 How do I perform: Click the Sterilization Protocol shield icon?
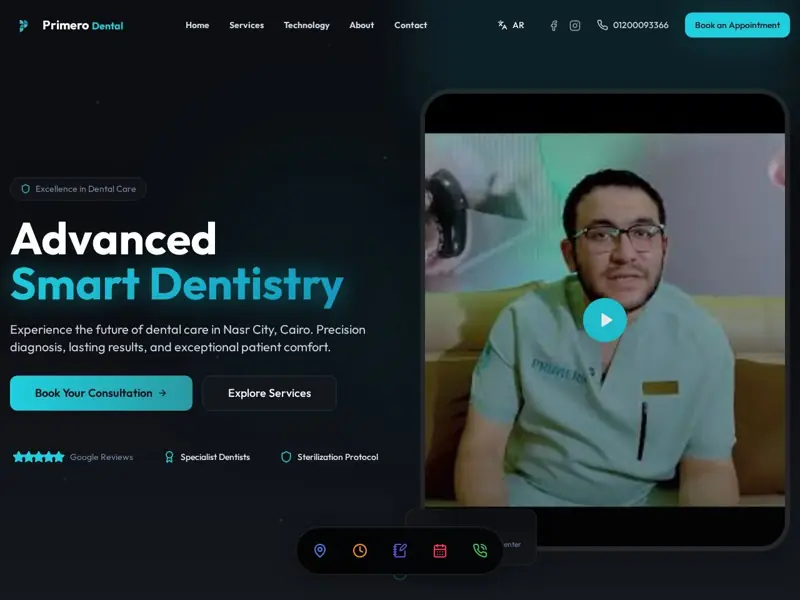[286, 457]
